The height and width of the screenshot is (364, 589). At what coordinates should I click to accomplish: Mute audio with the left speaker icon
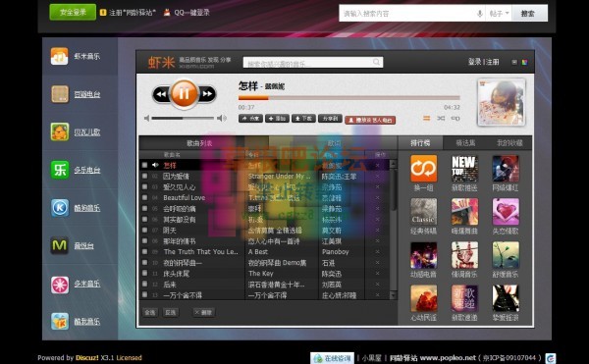pos(147,118)
